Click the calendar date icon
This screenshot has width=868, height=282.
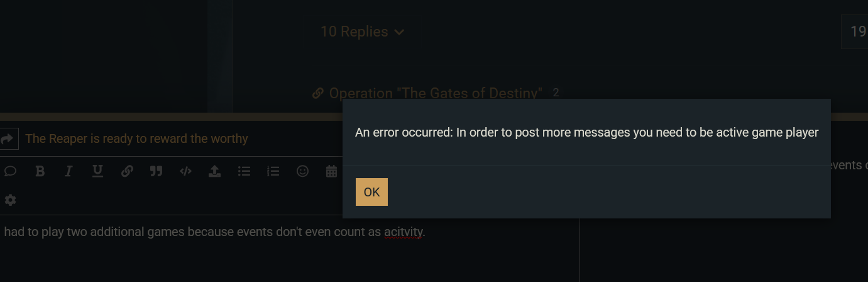pos(331,171)
